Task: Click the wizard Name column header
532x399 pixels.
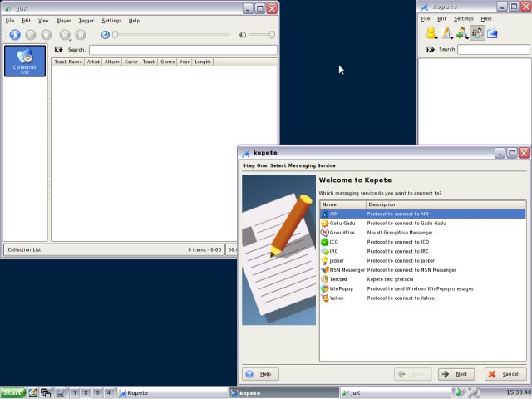Action: pos(343,204)
